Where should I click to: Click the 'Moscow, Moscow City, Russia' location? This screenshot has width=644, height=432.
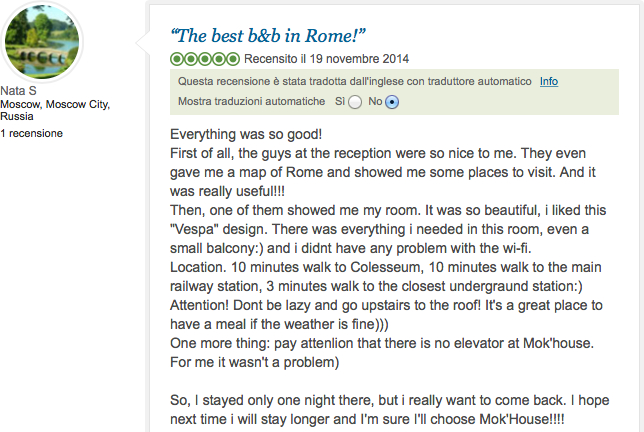point(55,109)
